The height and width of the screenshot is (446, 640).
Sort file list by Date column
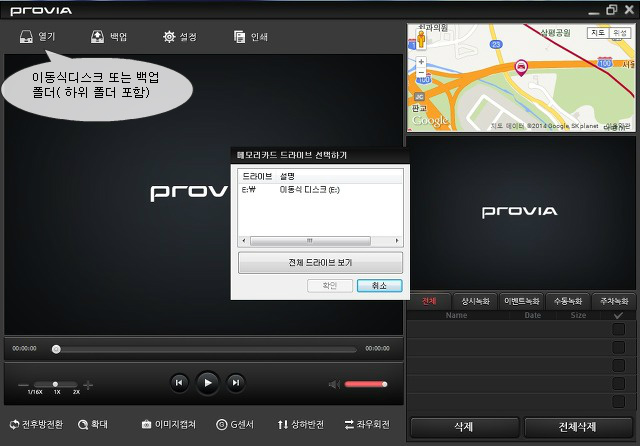click(533, 315)
